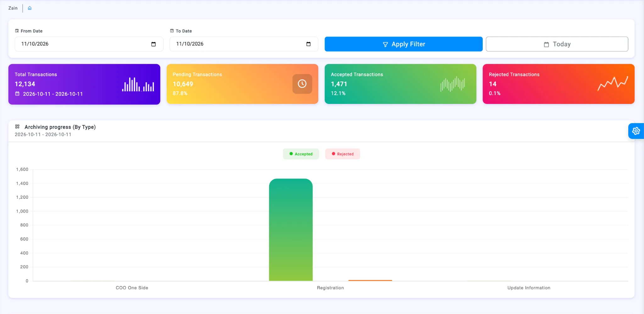Screen dimensions: 644x314
Task: Click the Archiving progress (By Type) heading
Action: [x=60, y=127]
